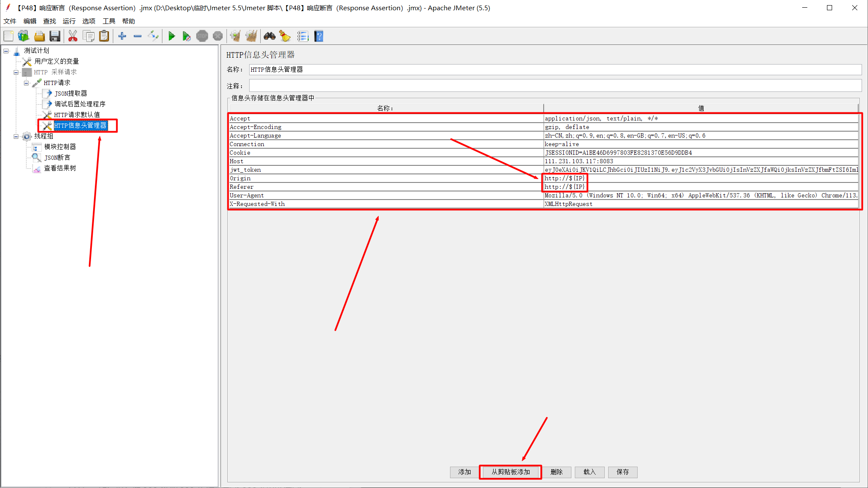Select the JSON提取器 tree node
This screenshot has width=868, height=488.
tap(71, 94)
